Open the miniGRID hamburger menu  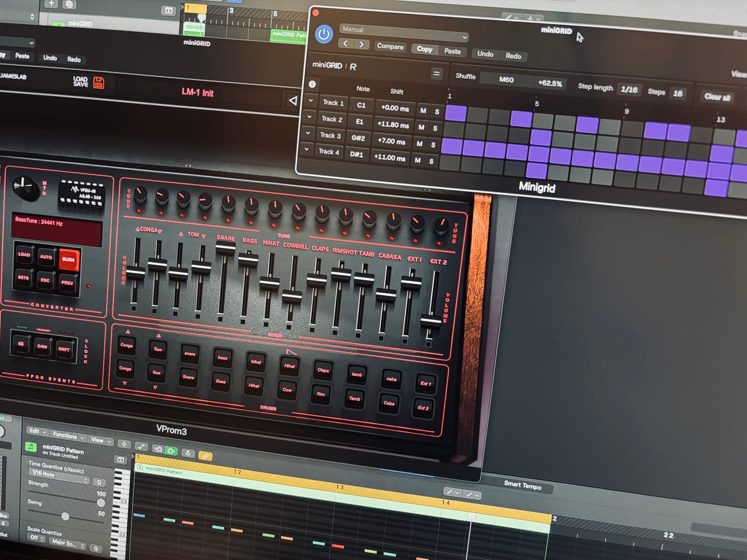(x=436, y=74)
